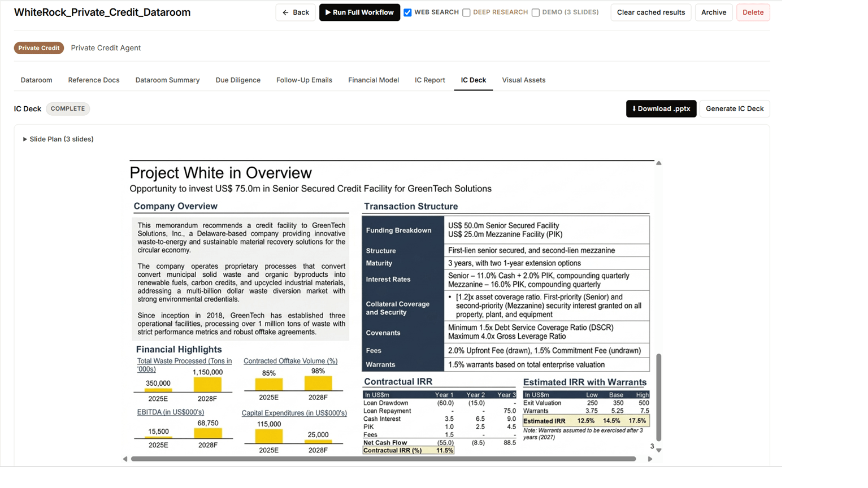Click the '68,750' EBITDA value label

[x=208, y=423]
